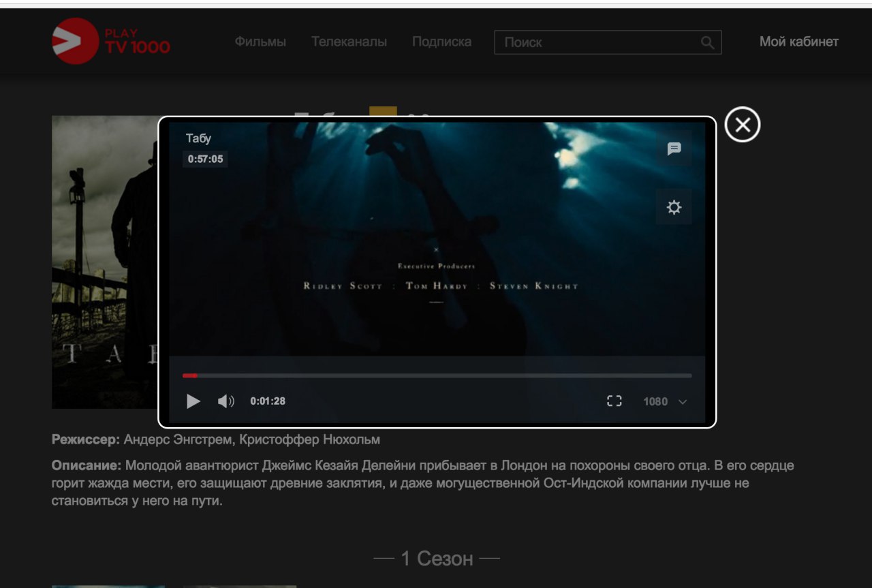Click the Табу poster thumbnail
This screenshot has width=872, height=588.
[x=105, y=262]
